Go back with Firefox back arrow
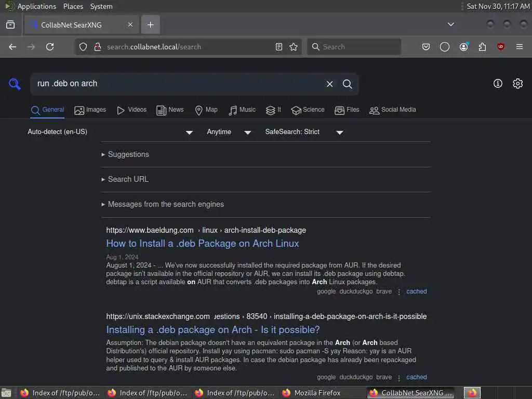The width and height of the screenshot is (532, 399). coord(12,47)
